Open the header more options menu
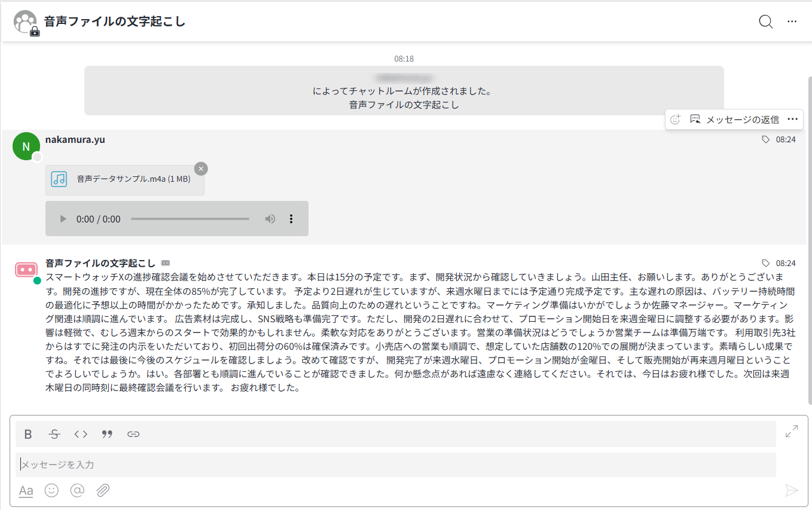Screen dimensions: 812x510 point(792,22)
